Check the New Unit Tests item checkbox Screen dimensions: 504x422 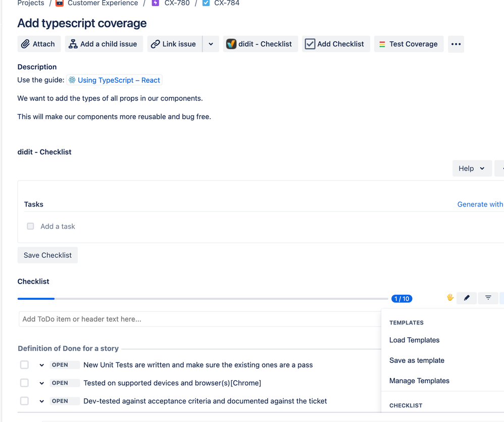[x=24, y=365]
